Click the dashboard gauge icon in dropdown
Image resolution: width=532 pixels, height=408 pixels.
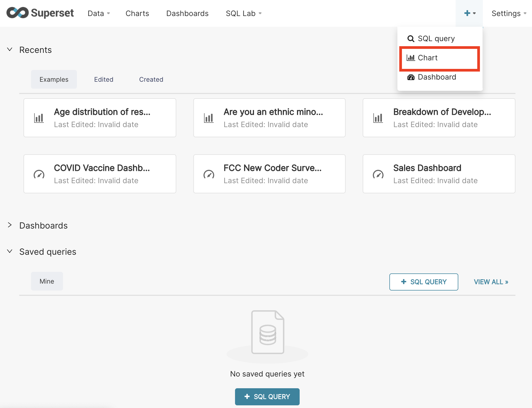click(411, 77)
